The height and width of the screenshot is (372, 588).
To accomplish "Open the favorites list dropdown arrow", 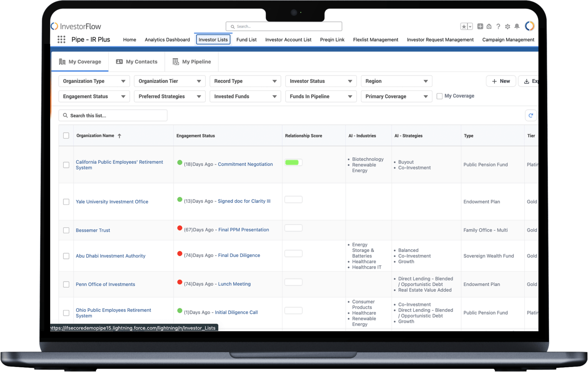I will (x=470, y=26).
